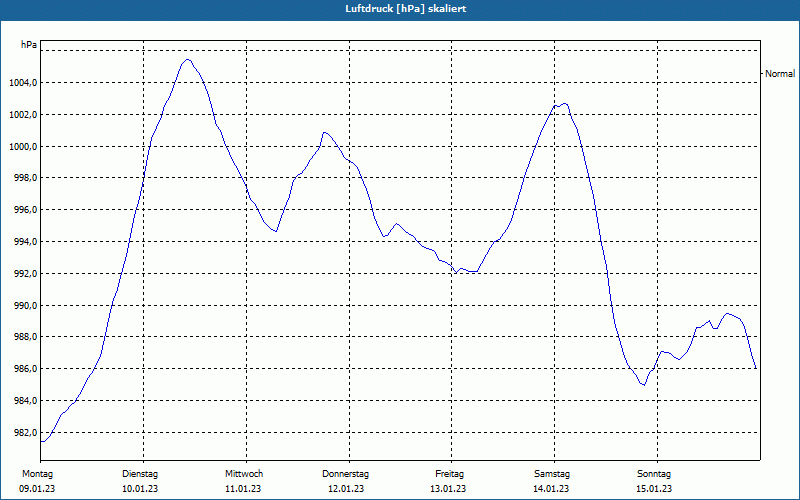Click the 'Samstag' day label
800x500 pixels.
click(x=552, y=474)
